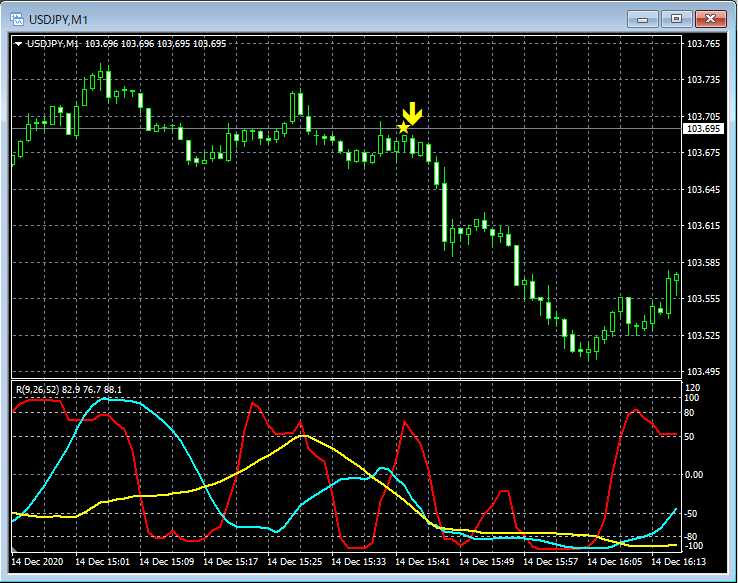The width and height of the screenshot is (738, 583).
Task: Click the yellow star marker on chart
Action: click(403, 128)
